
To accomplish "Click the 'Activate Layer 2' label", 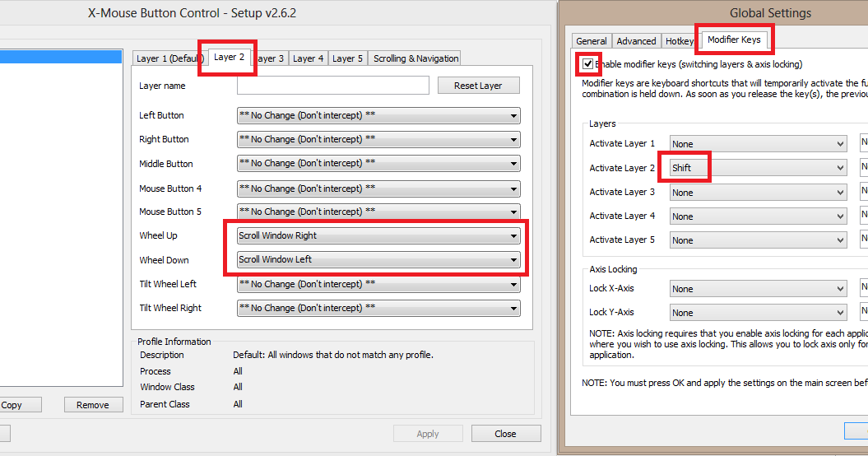I will point(622,168).
